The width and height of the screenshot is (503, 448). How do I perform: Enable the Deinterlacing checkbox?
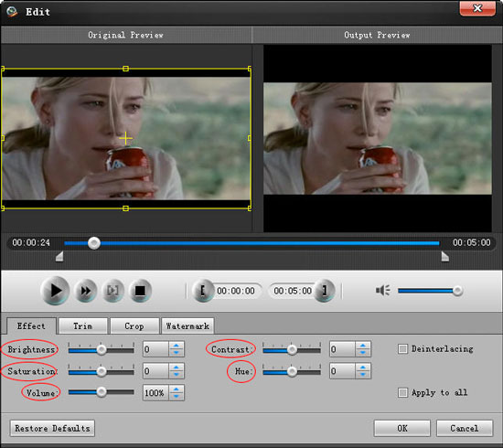click(x=402, y=349)
